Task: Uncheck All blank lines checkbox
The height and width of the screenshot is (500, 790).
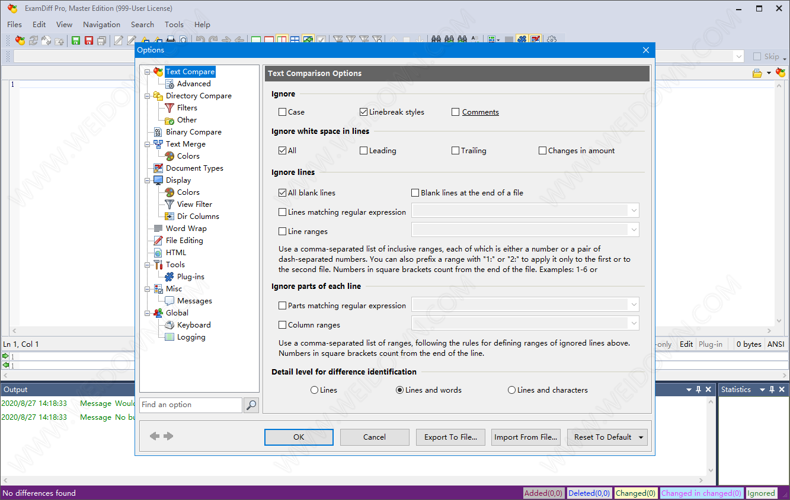Action: click(282, 193)
